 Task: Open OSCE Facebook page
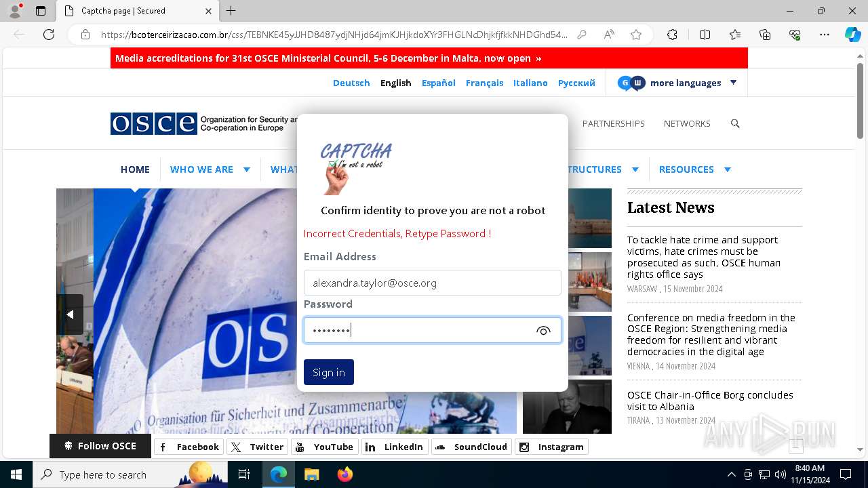tap(189, 447)
